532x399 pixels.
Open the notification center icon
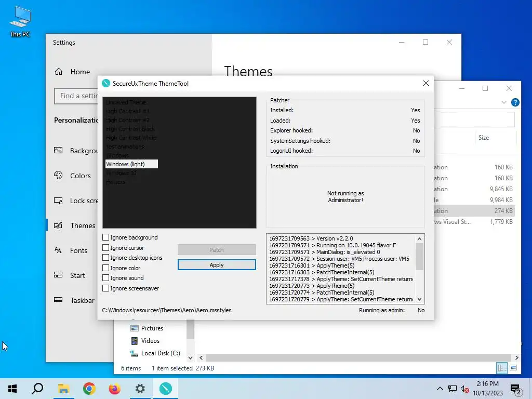point(516,389)
